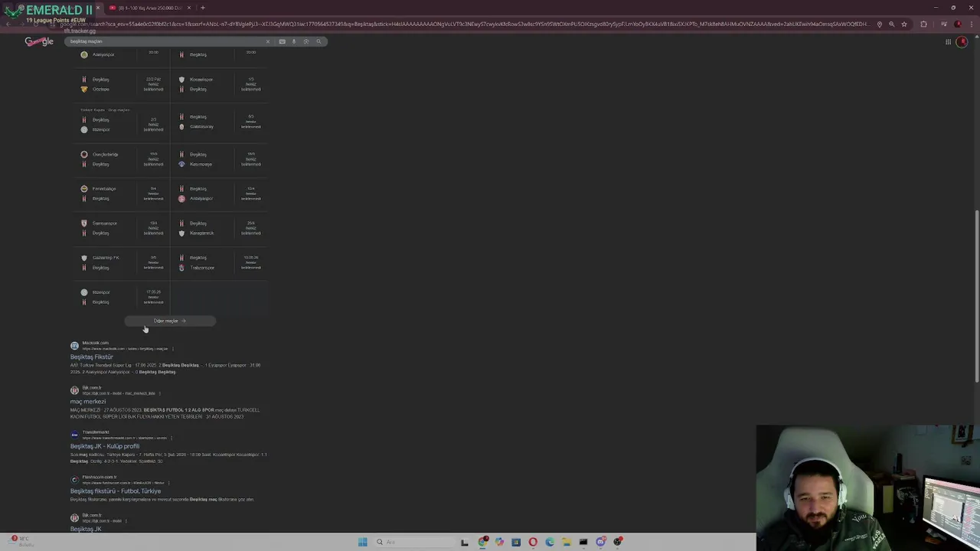This screenshot has width=980, height=551.
Task: Select the Gençlerbirliği vs Beşiktaş match
Action: tap(122, 159)
